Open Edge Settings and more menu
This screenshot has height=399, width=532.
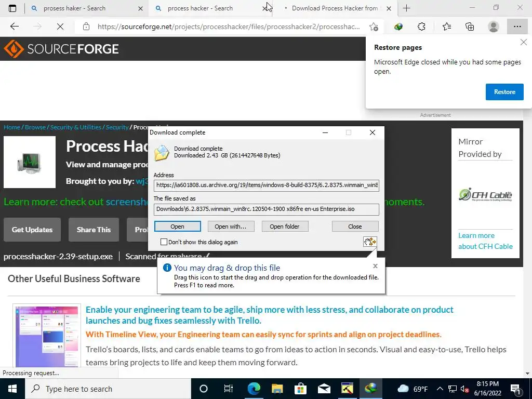pyautogui.click(x=517, y=26)
